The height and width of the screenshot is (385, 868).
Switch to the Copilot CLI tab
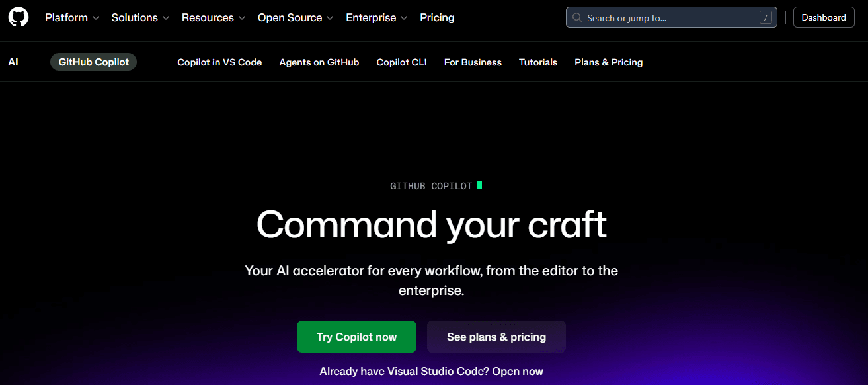click(401, 62)
